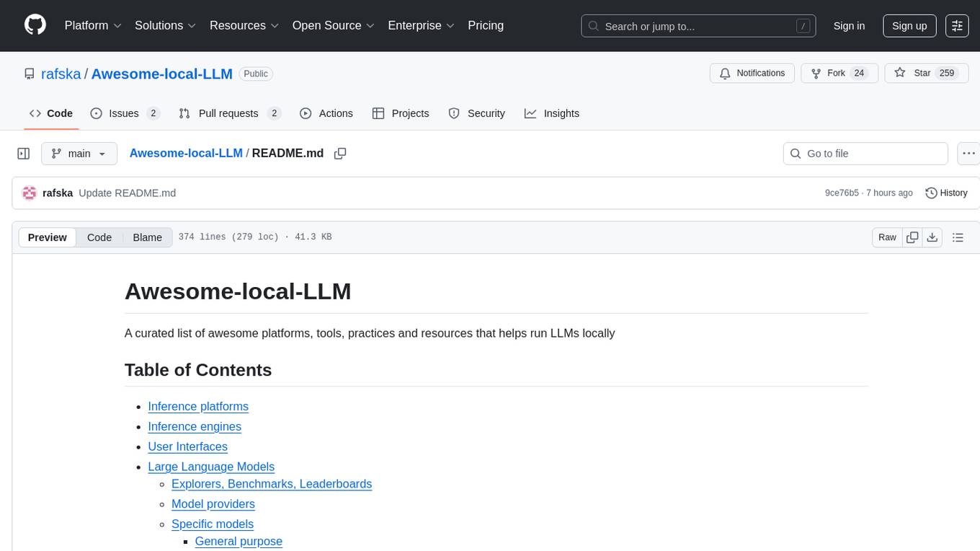
Task: Open the GitHub homepage logo
Action: 35,25
